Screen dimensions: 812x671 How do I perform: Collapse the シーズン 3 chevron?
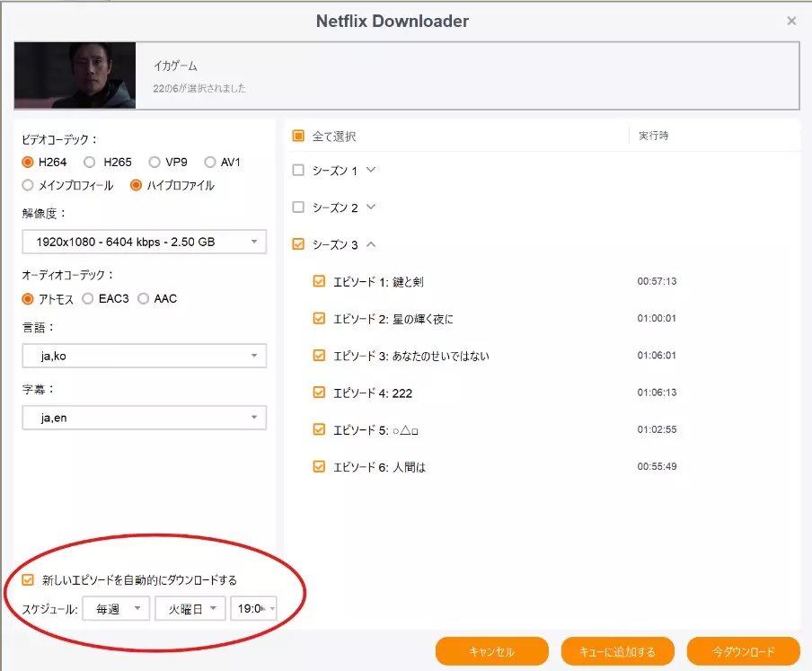click(371, 243)
